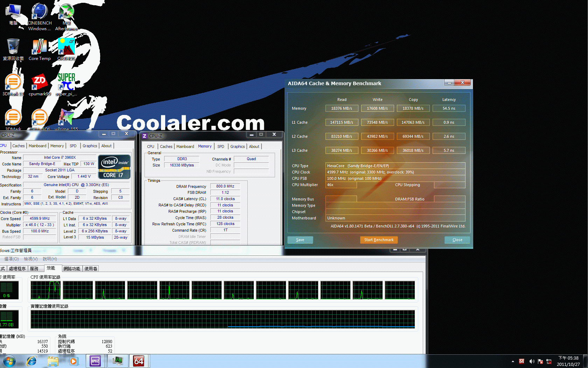Open Caches tab in the right CPU-Z window
588x368 pixels.
click(x=166, y=146)
